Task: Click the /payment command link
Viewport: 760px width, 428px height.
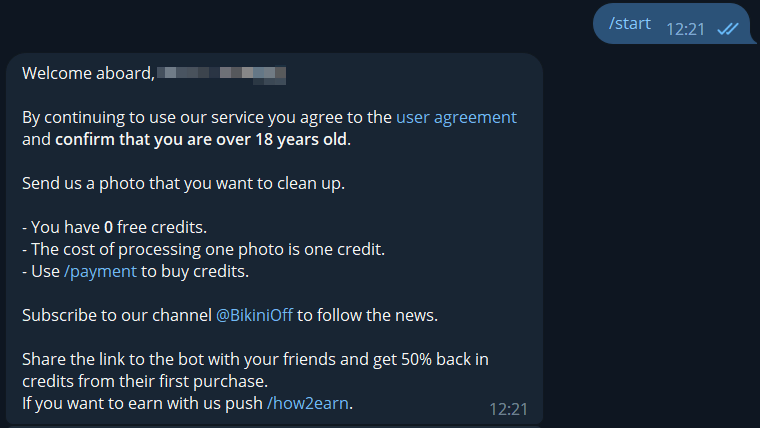Action: [x=99, y=271]
